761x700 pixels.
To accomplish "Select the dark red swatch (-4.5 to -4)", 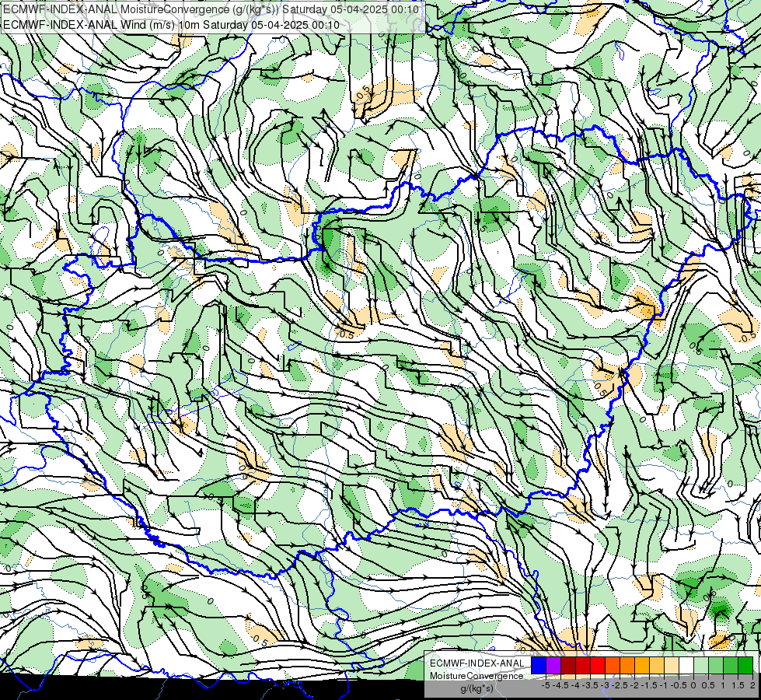I will [568, 665].
